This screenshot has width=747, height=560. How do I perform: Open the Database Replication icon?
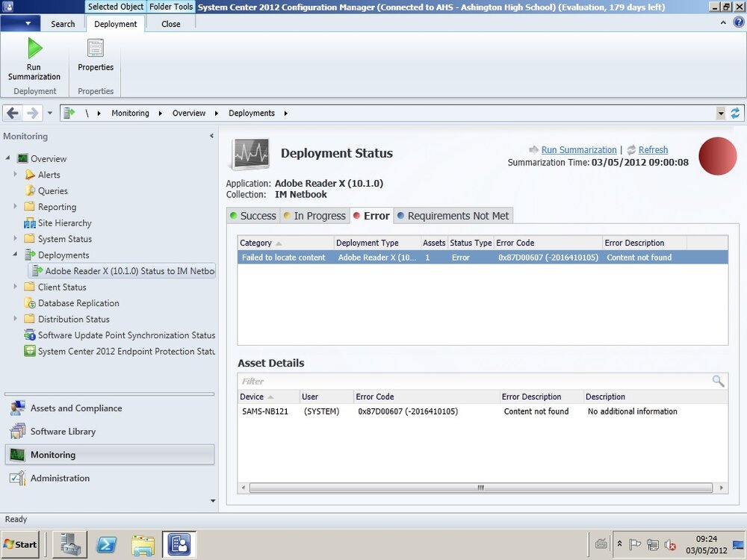pos(30,303)
